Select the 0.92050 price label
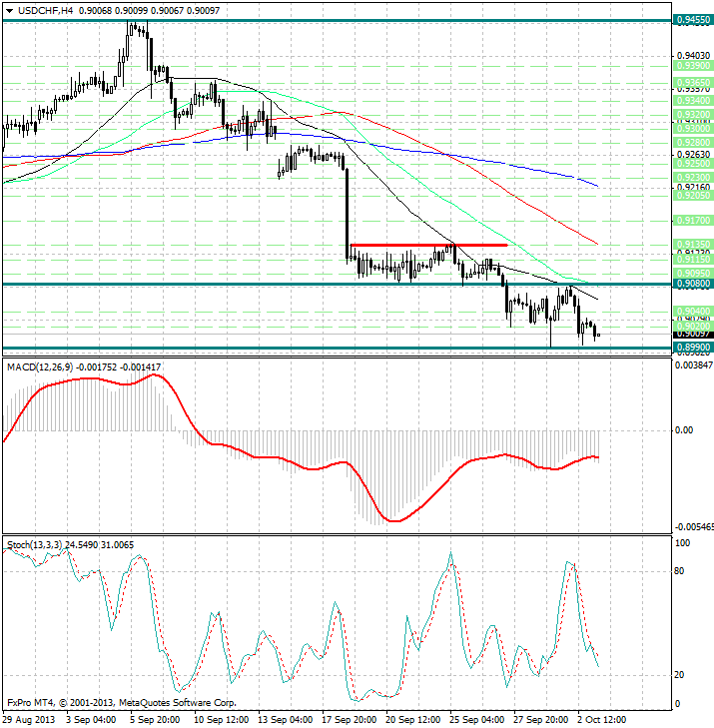 (x=693, y=195)
